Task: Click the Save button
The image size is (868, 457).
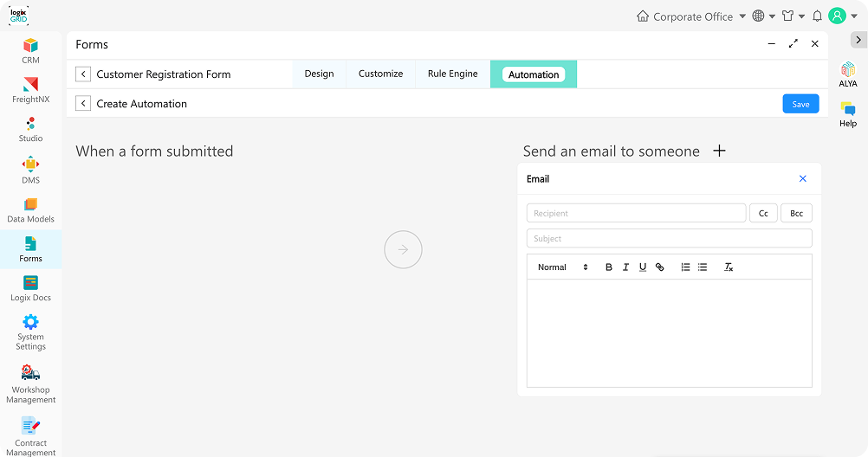Action: point(800,104)
